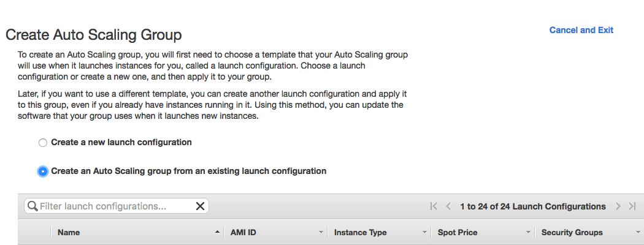Open the Spot Price column dropdown arrow

tap(528, 233)
